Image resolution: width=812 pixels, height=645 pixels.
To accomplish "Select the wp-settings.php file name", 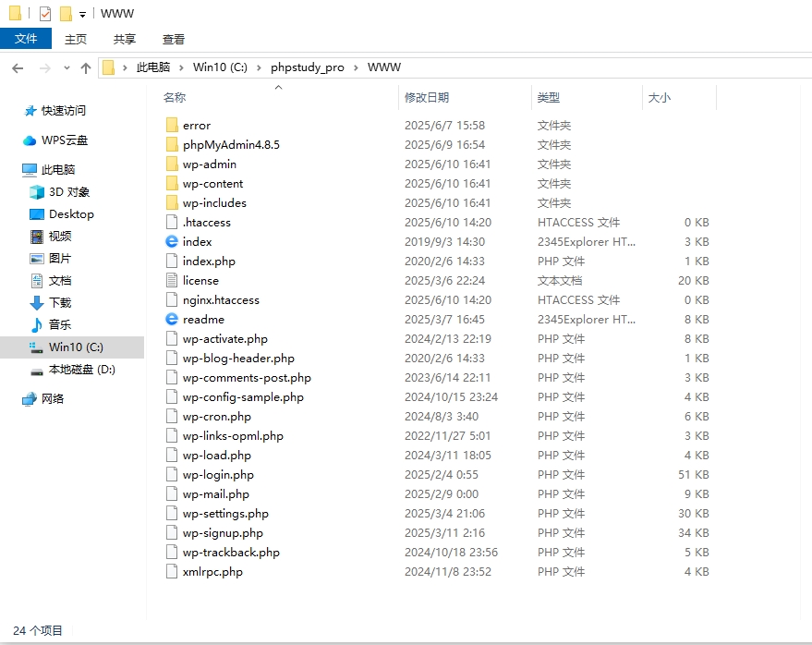I will tap(225, 514).
